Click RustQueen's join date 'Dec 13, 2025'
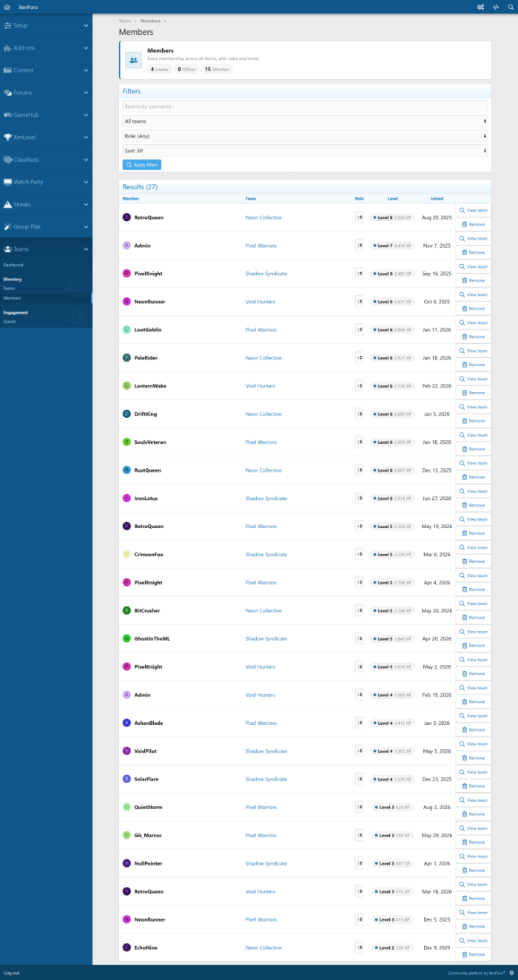518x980 pixels. tap(437, 470)
